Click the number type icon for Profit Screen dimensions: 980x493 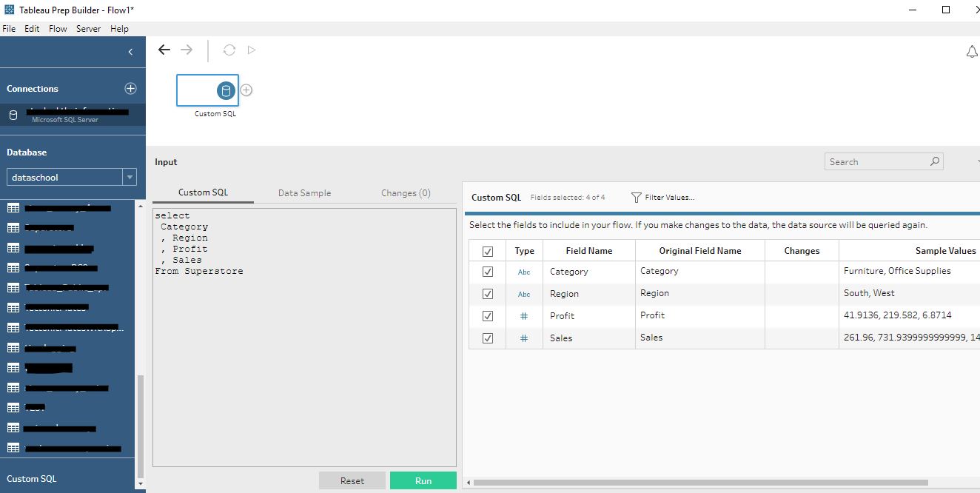[524, 316]
